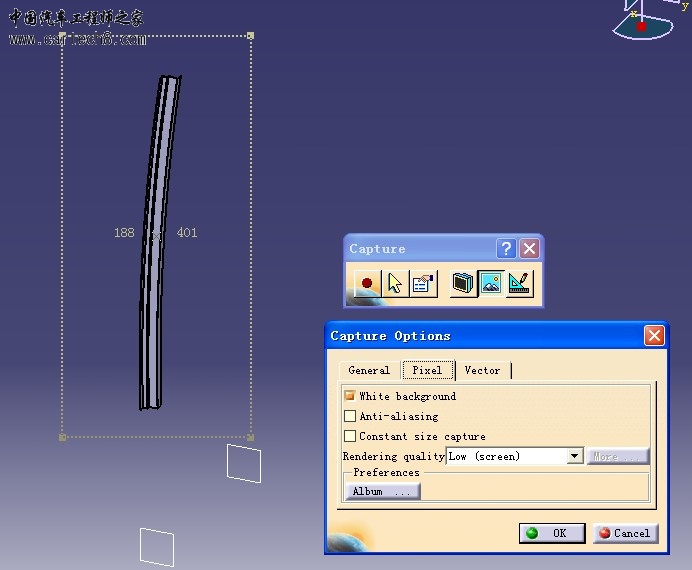Choose the Screen mode monitor icon

[463, 283]
